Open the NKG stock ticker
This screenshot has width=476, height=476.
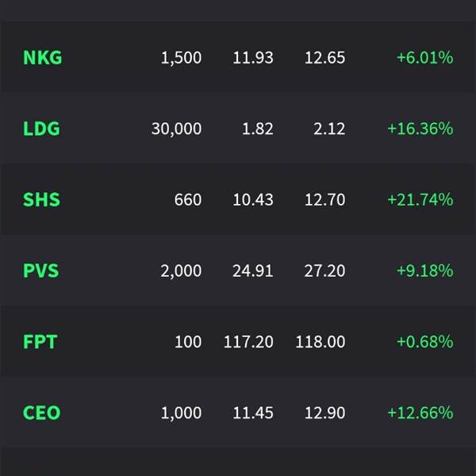point(43,57)
